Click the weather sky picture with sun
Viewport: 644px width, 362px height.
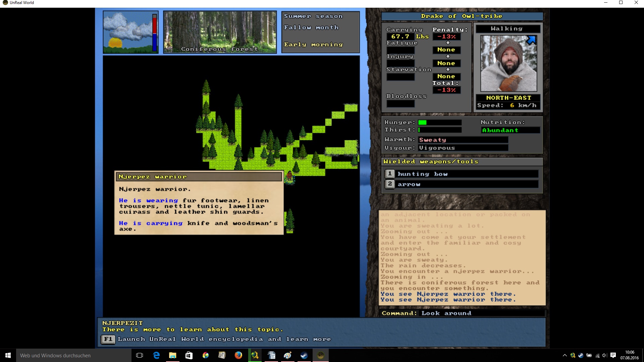tap(127, 32)
